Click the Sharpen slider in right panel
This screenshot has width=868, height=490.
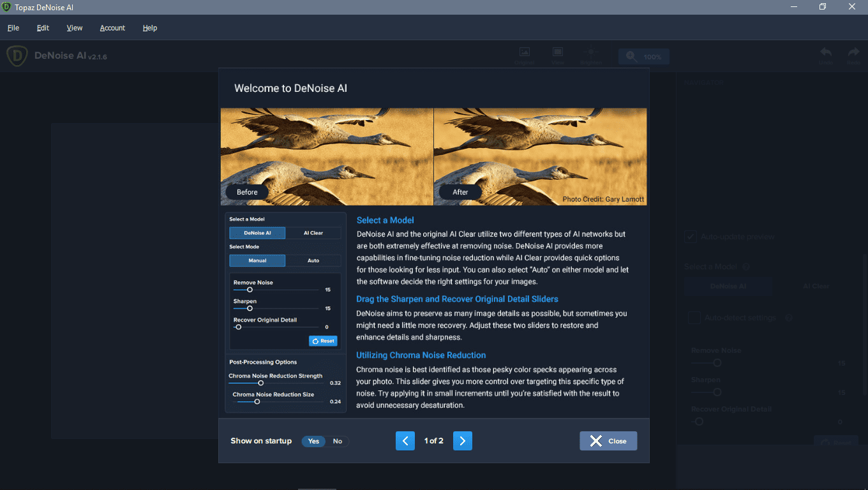(x=760, y=392)
